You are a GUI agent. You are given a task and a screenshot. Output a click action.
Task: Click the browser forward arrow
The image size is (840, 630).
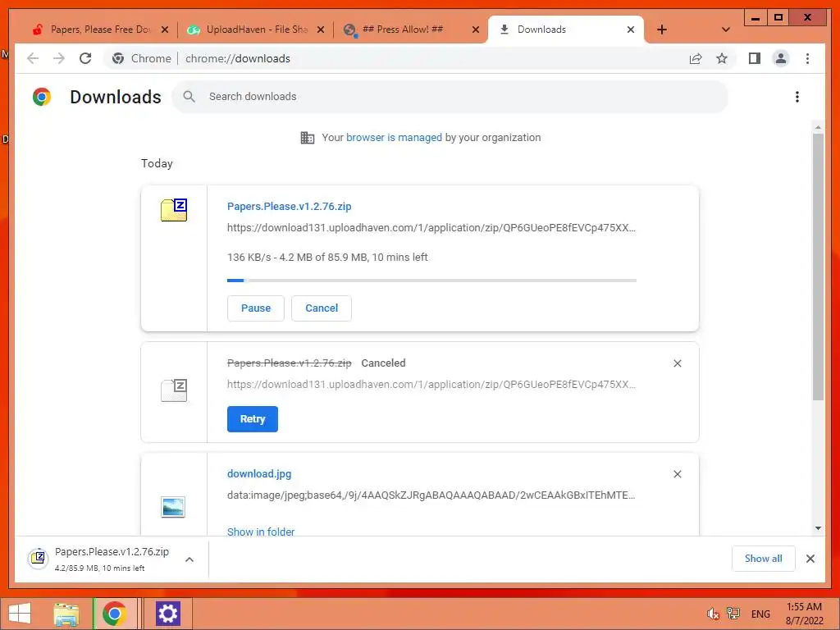pyautogui.click(x=59, y=58)
